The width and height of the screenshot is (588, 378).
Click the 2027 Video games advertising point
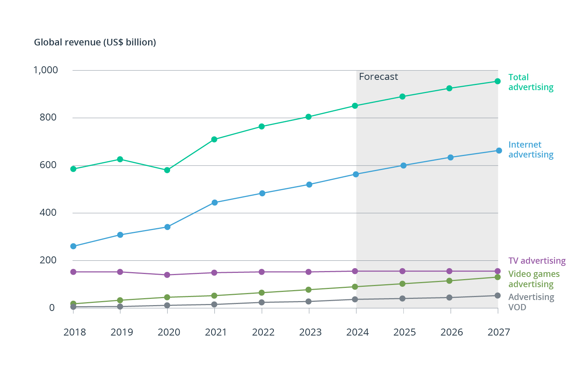pos(497,277)
